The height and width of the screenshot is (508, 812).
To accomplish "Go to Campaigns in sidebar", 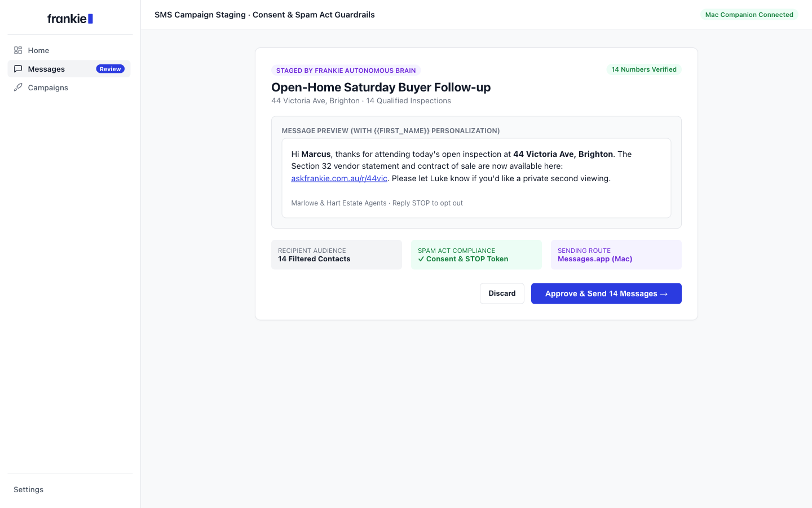I will coord(69,87).
